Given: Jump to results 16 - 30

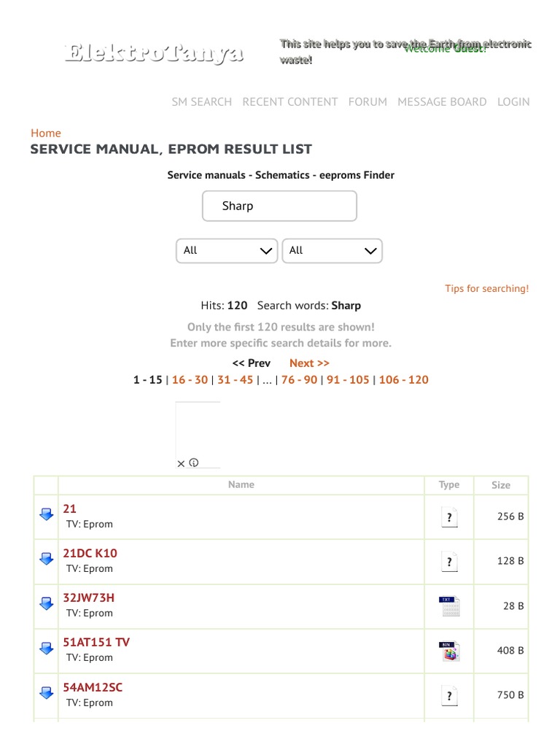Looking at the screenshot, I should pos(190,380).
